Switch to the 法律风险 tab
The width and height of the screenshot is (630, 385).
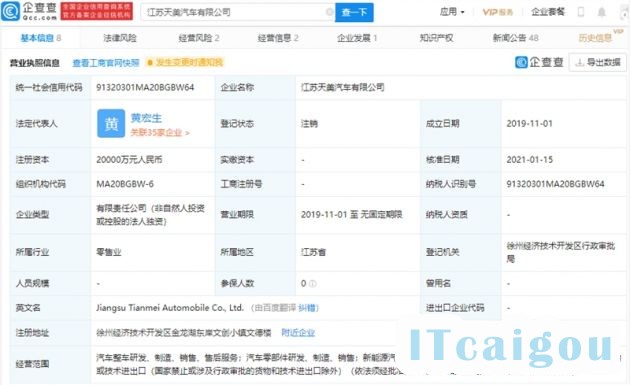tap(120, 38)
